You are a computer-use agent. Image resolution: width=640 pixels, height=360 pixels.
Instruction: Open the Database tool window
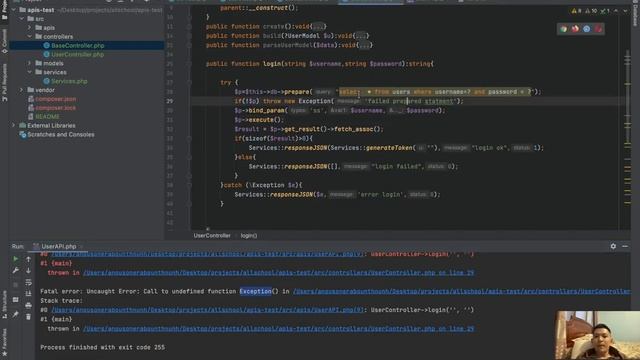635,14
